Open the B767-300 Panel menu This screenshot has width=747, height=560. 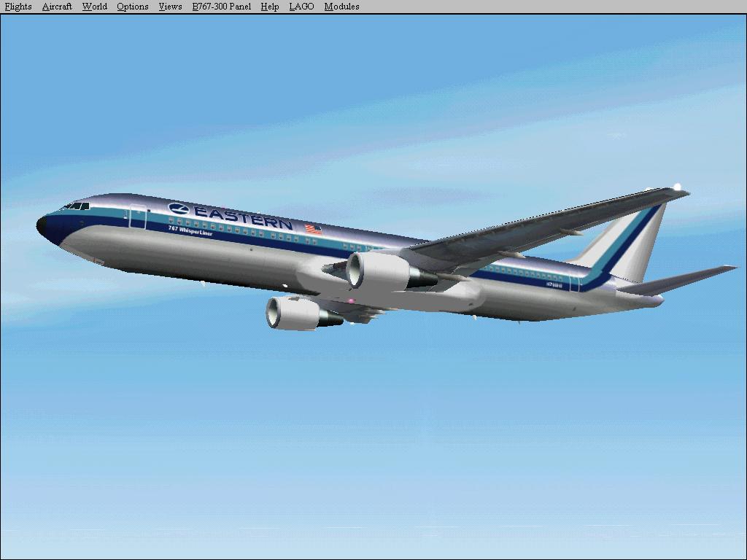click(222, 7)
